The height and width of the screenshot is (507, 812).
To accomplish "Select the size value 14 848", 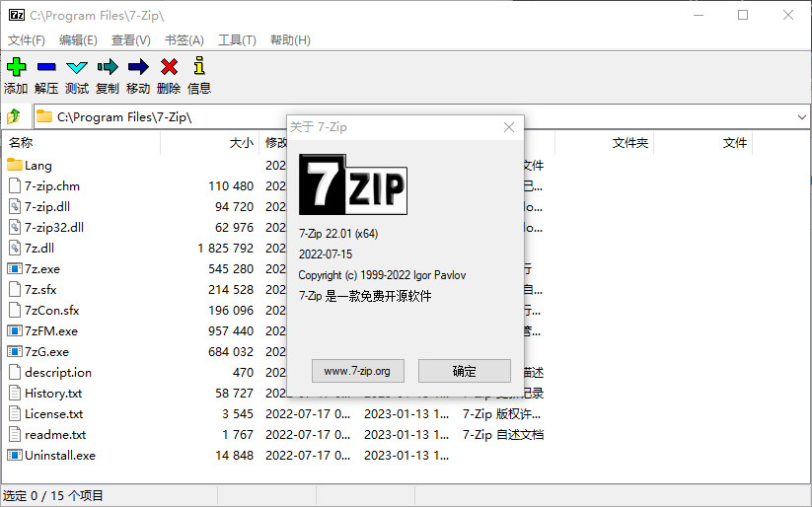I will (235, 455).
